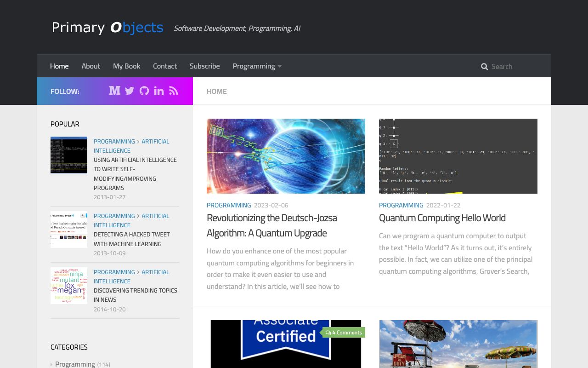Click the HOME page heading
Image resolution: width=588 pixels, height=368 pixels.
(217, 91)
